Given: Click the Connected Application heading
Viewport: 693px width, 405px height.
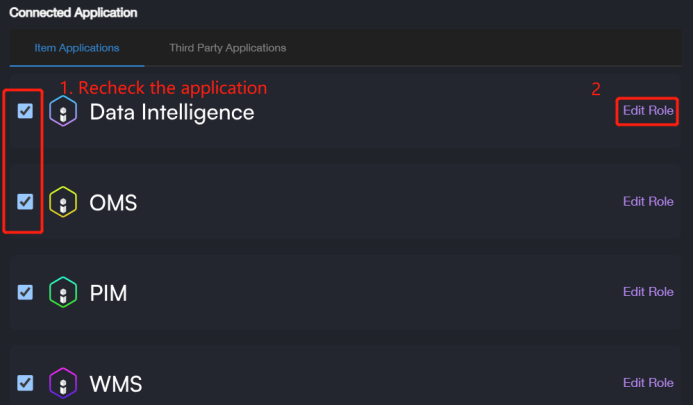Looking at the screenshot, I should pos(73,13).
